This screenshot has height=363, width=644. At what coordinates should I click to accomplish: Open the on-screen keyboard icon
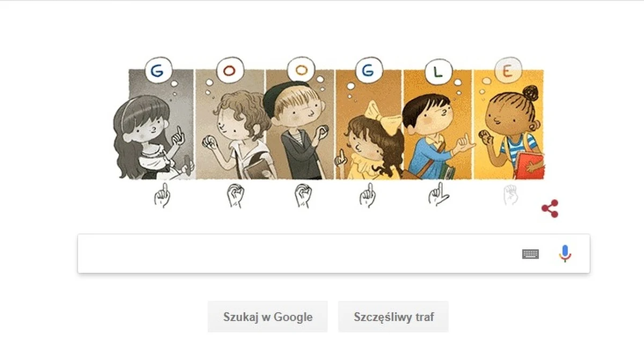(530, 253)
